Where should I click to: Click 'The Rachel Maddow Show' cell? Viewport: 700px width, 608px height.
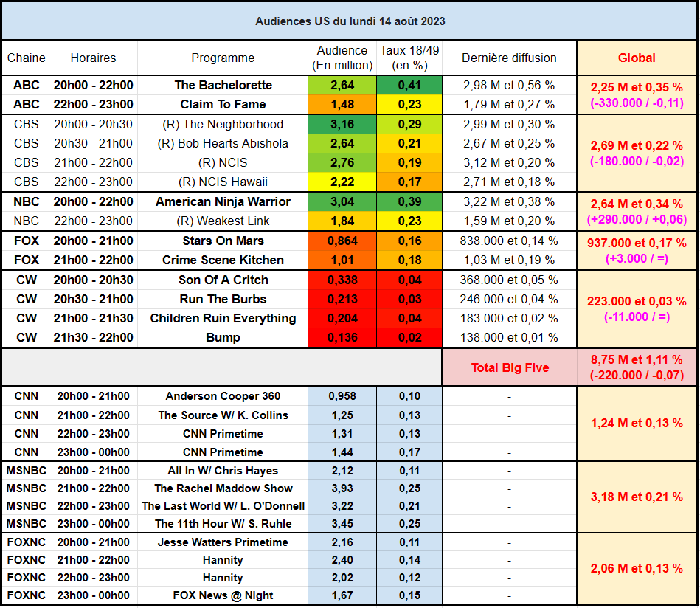pyautogui.click(x=223, y=488)
